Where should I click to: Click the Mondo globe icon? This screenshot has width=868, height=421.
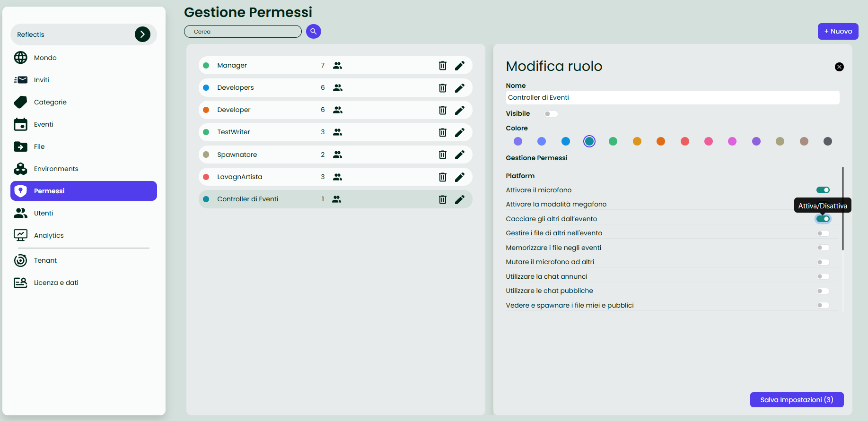[x=21, y=58]
